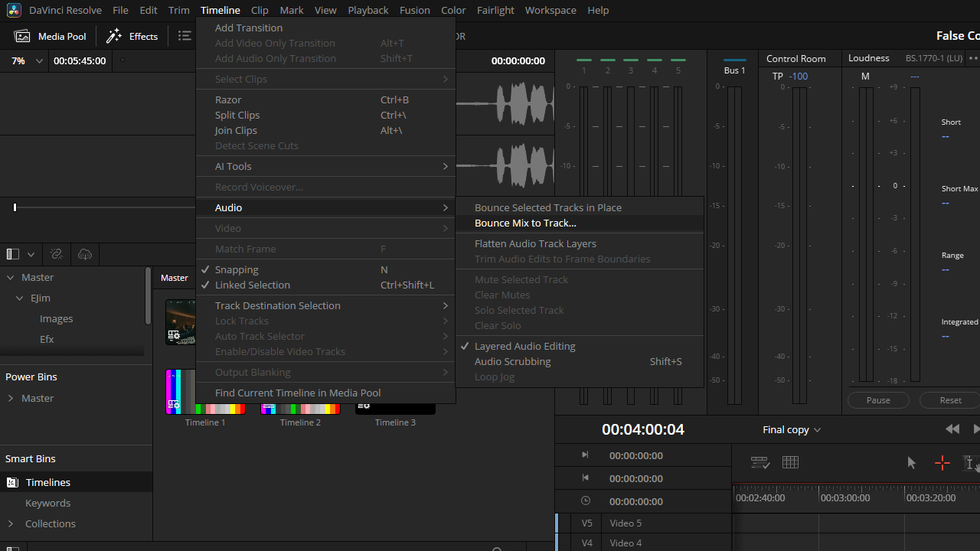Click the range out-point marker icon
Viewport: 980px width, 551px height.
pos(585,478)
